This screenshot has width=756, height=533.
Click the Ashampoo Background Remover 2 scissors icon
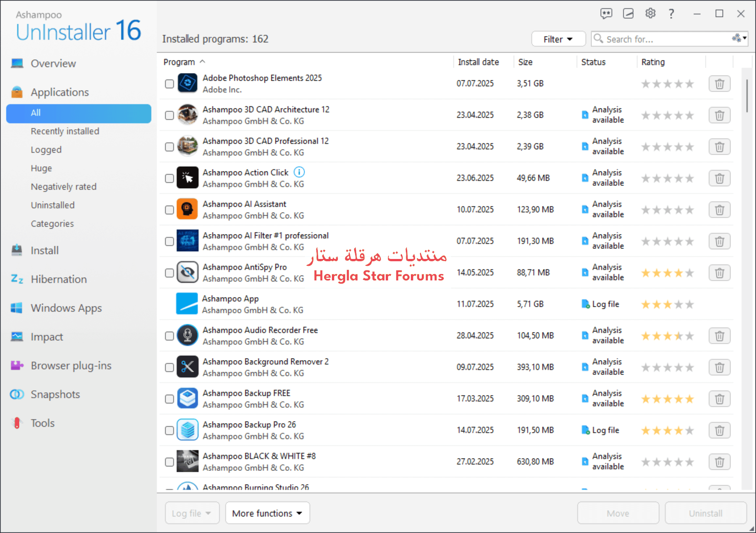(187, 367)
